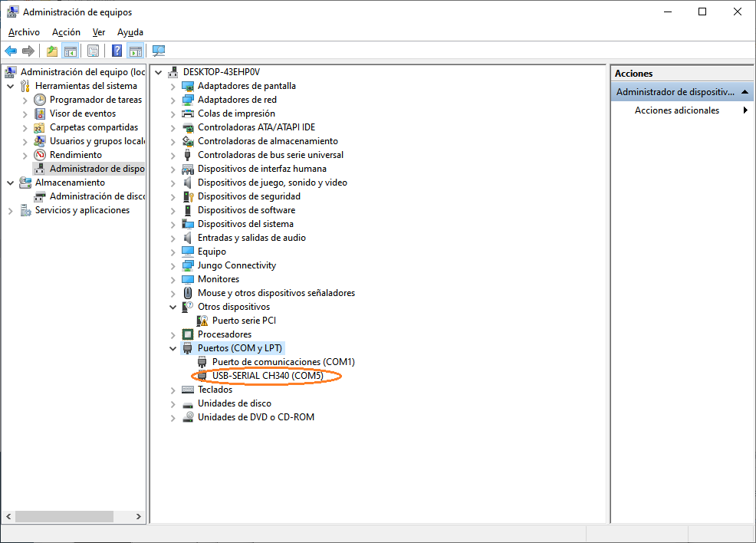The height and width of the screenshot is (543, 756).
Task: Click the Rendimiento icon
Action: coord(40,155)
